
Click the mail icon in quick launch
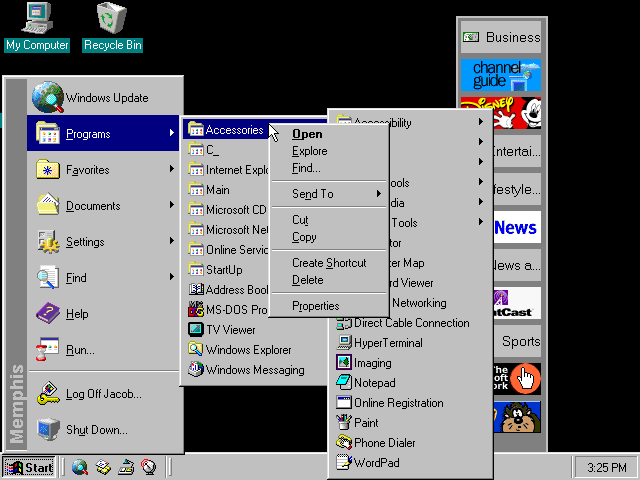tap(103, 467)
